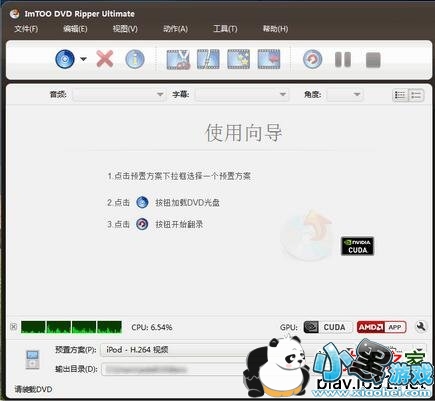Expand the 角度 angle dropdown

[345, 95]
